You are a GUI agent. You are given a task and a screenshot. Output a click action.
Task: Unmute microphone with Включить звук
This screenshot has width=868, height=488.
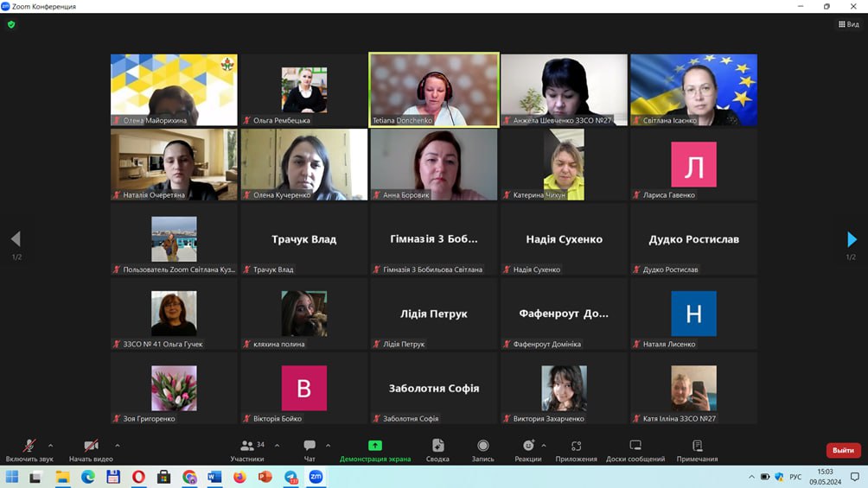coord(29,449)
